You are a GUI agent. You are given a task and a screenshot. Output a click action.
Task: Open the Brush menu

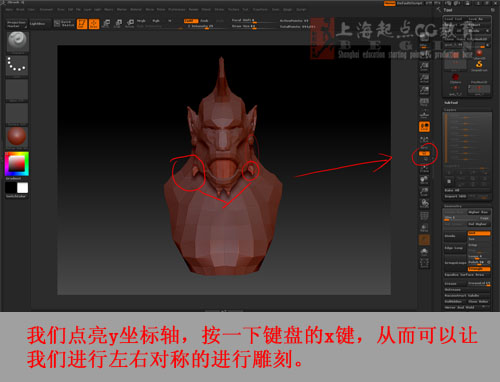(x=20, y=9)
